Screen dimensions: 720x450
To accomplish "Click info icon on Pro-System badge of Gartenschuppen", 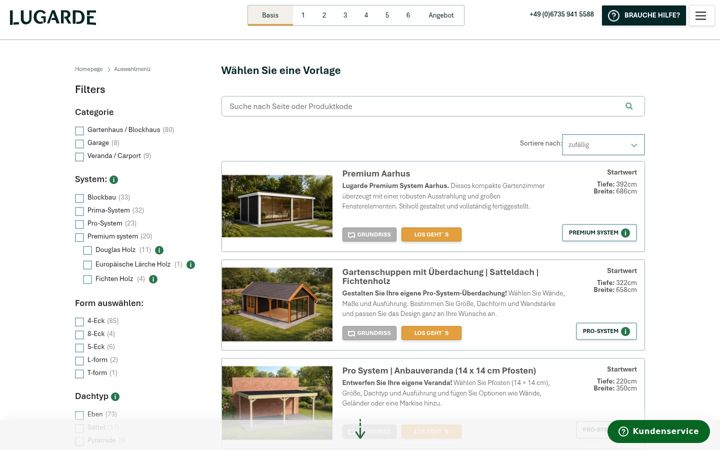I will 625,331.
